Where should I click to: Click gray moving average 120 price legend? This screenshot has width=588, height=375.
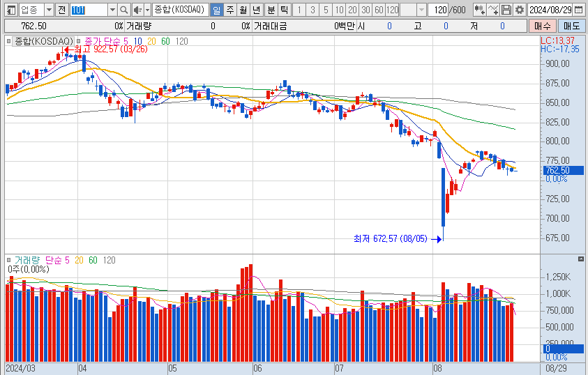[x=181, y=41]
